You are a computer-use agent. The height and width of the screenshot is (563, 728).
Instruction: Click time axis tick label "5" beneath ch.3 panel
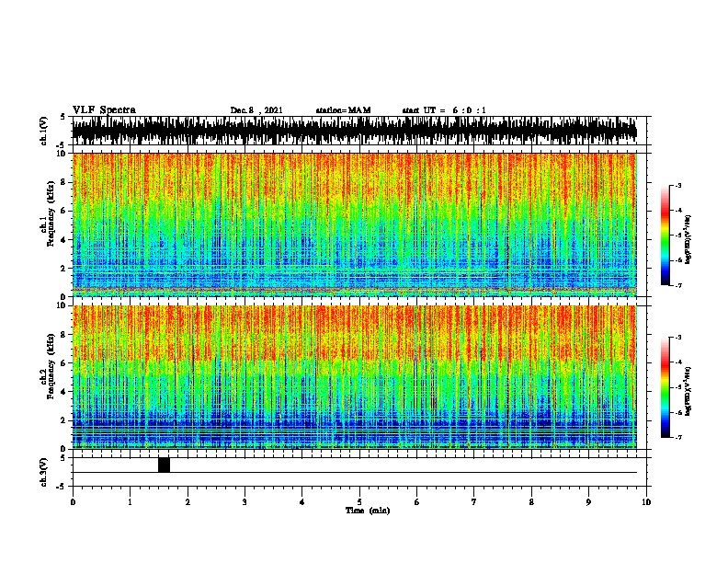(x=359, y=502)
